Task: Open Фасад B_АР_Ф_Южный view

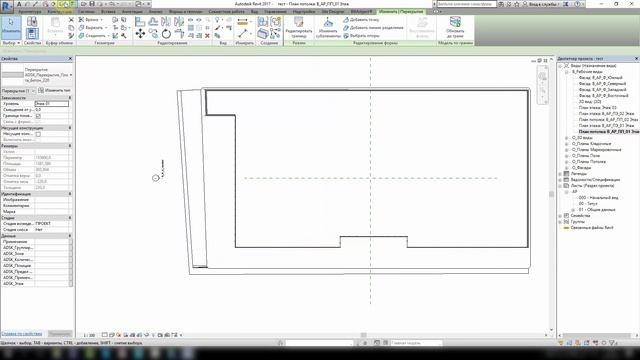Action: (600, 78)
